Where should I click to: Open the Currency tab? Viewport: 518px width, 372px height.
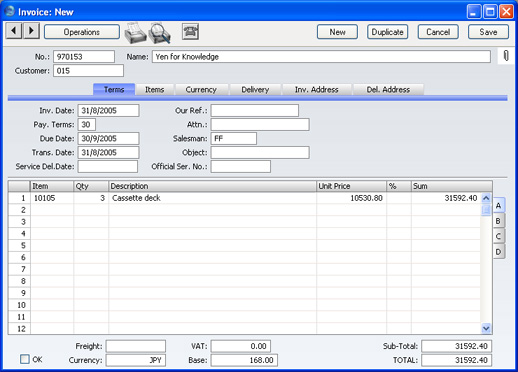[x=201, y=89]
